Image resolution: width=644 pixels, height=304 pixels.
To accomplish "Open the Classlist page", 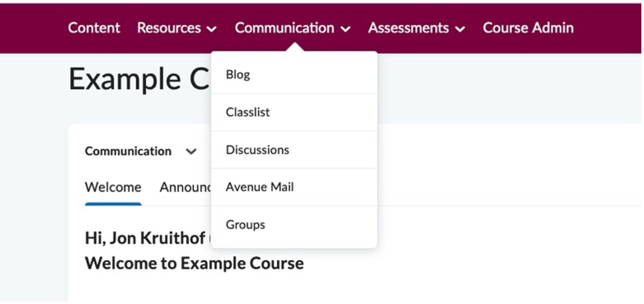I will 247,112.
